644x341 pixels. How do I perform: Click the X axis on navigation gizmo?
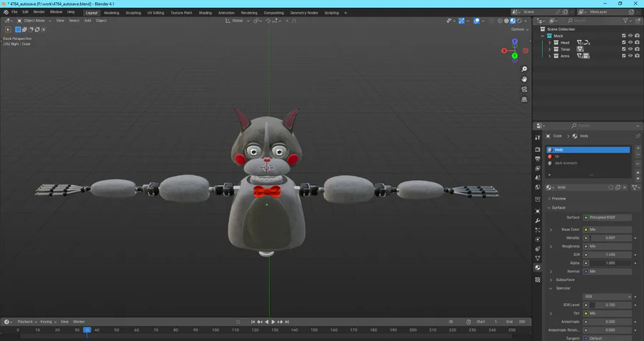pos(504,51)
